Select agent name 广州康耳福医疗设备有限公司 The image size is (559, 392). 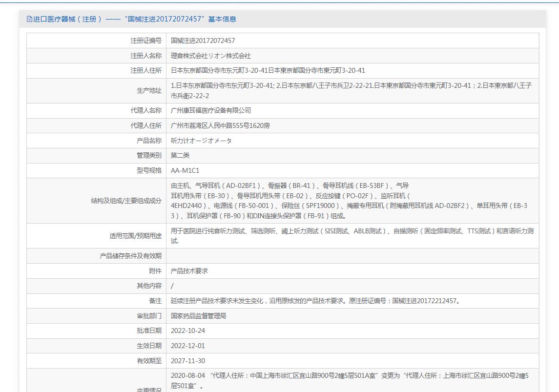point(210,111)
